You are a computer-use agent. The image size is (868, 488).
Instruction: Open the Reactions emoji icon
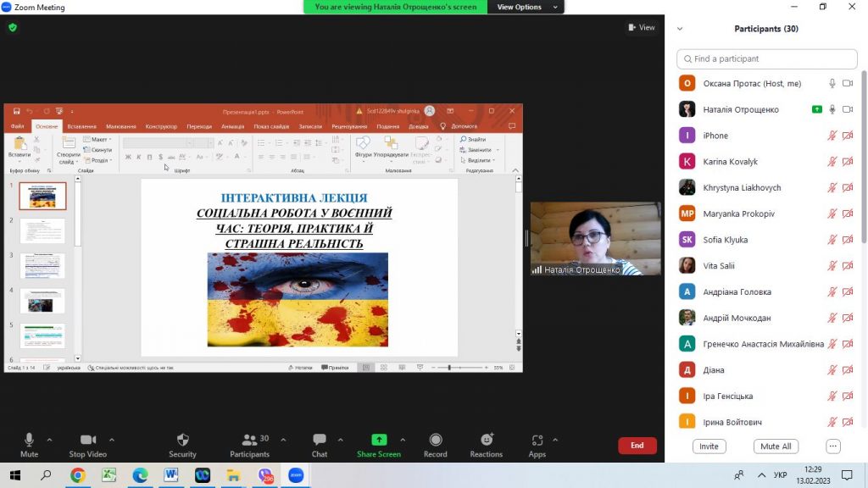coord(487,441)
